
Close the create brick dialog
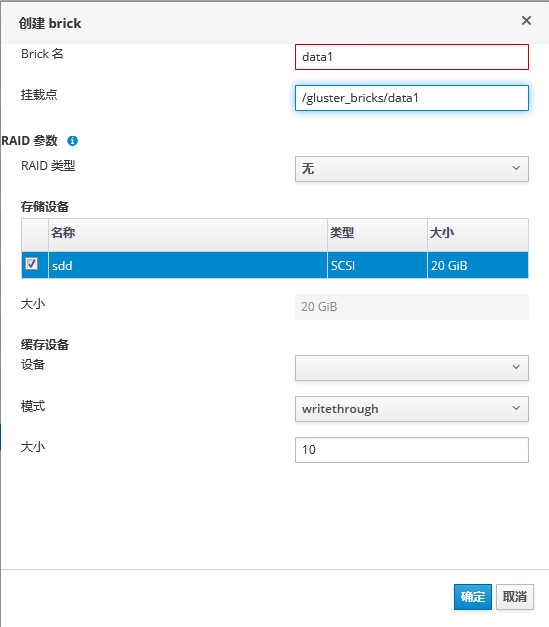(526, 20)
